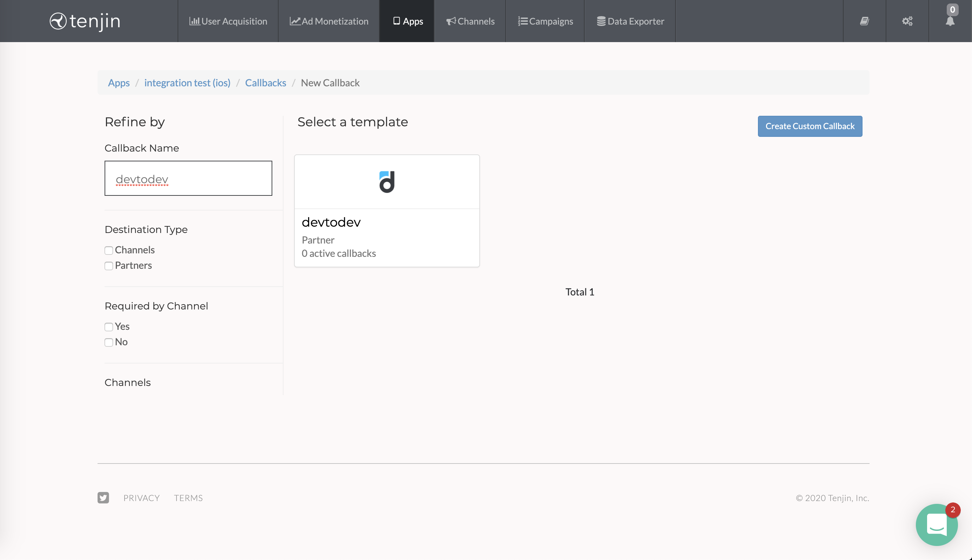Click the Tenjin logo
The width and height of the screenshot is (972, 560).
[85, 21]
